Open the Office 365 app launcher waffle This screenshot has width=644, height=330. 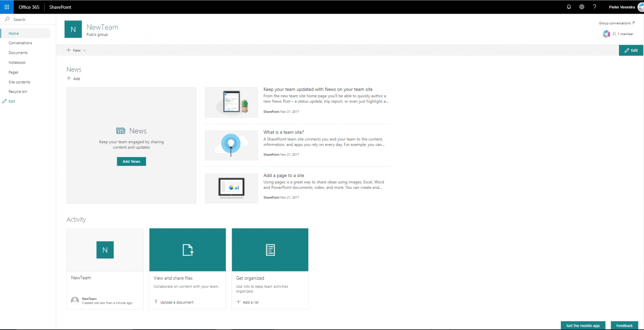pyautogui.click(x=7, y=7)
